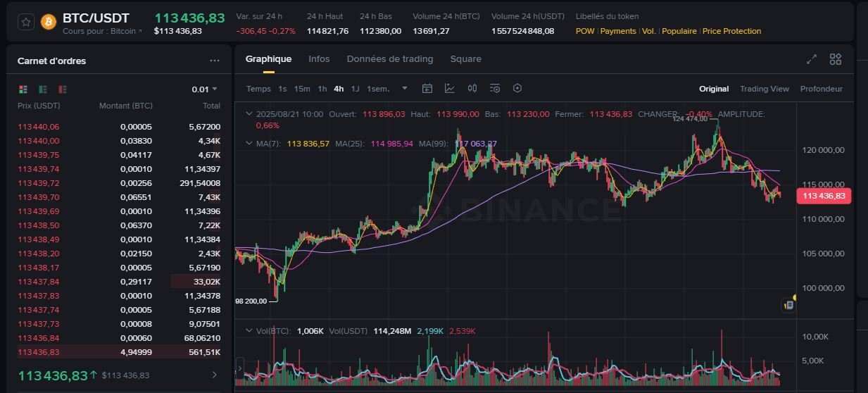
Task: Open more time intervals dropdown arrow
Action: (x=405, y=89)
